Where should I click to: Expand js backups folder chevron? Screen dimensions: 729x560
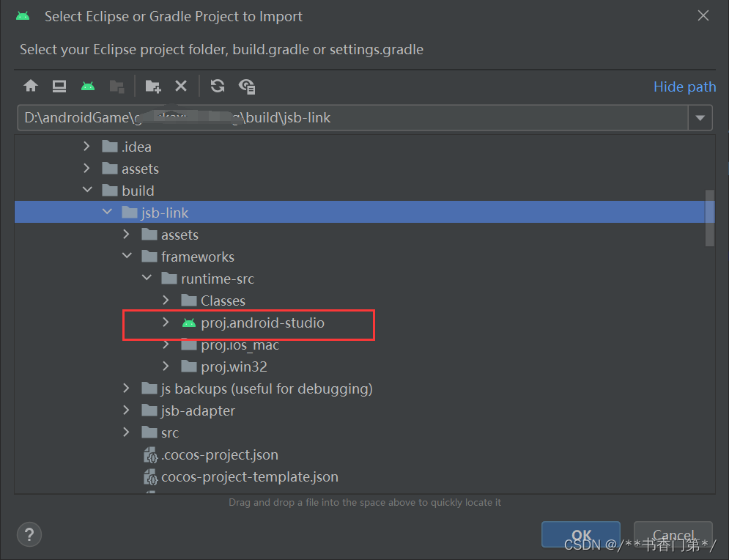click(x=126, y=388)
